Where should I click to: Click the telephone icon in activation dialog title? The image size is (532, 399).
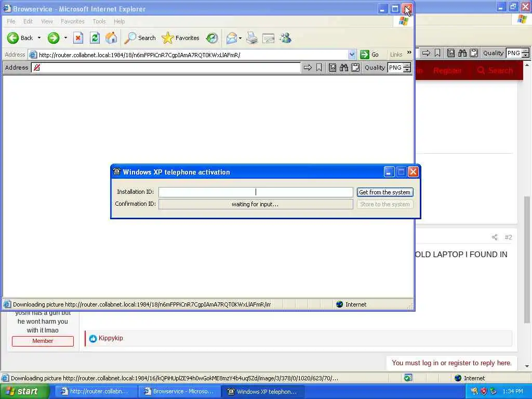(x=117, y=171)
